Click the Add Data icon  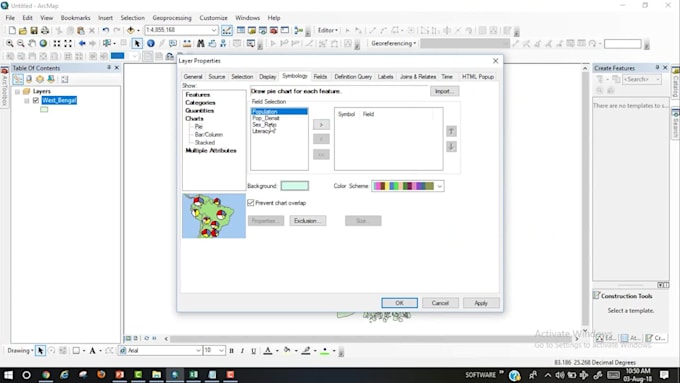click(131, 30)
